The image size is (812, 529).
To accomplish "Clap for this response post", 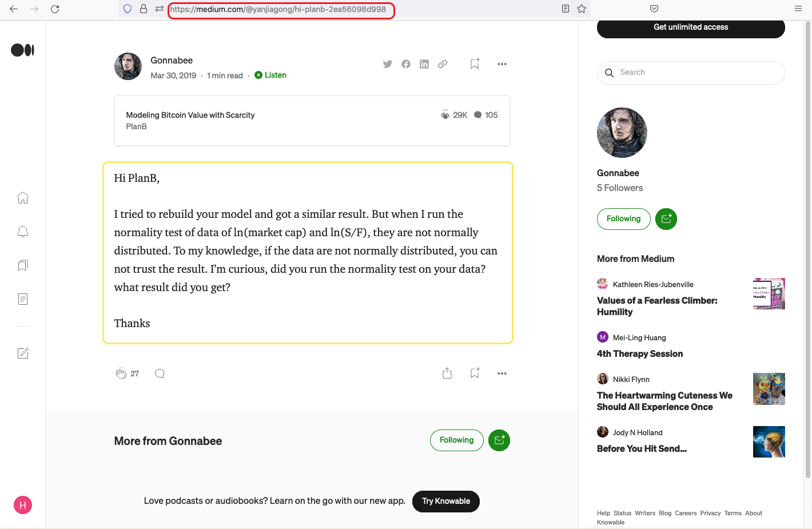I will tap(121, 373).
